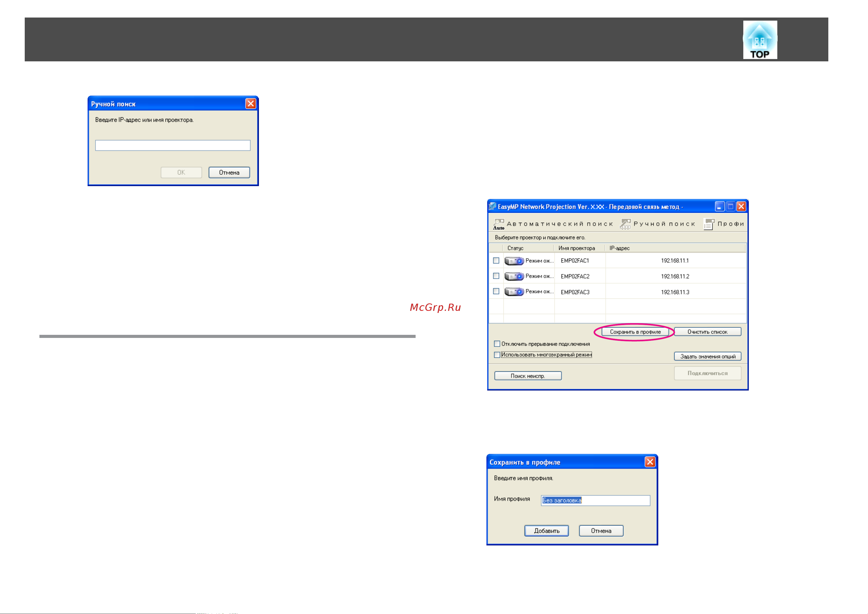This screenshot has width=868, height=614.
Task: Click Очистить список button
Action: click(x=707, y=332)
